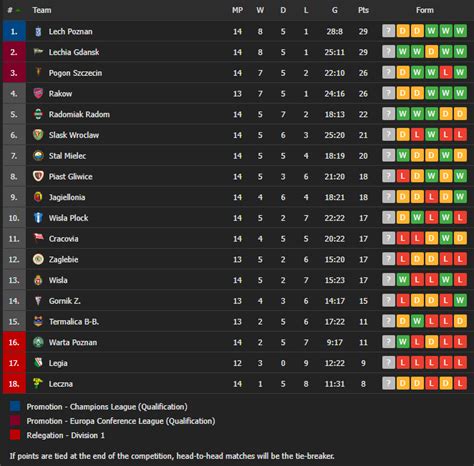Click the Leczna club crest icon

point(38,383)
